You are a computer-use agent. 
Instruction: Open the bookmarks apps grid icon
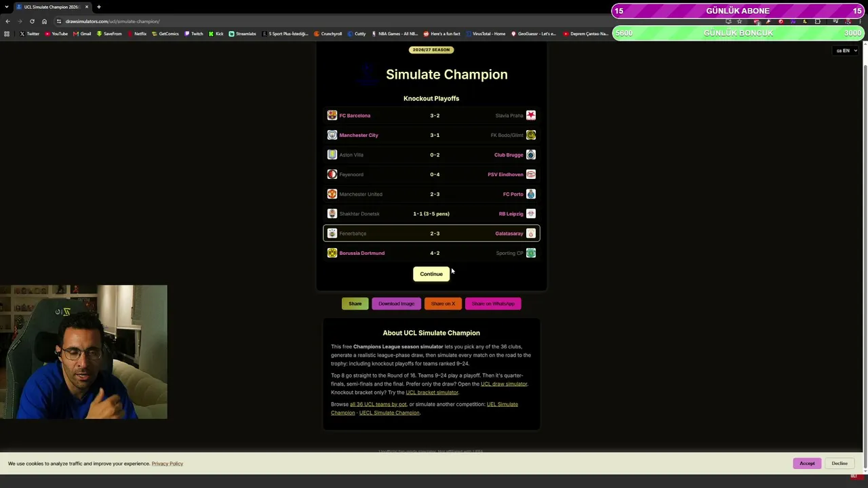pyautogui.click(x=7, y=34)
